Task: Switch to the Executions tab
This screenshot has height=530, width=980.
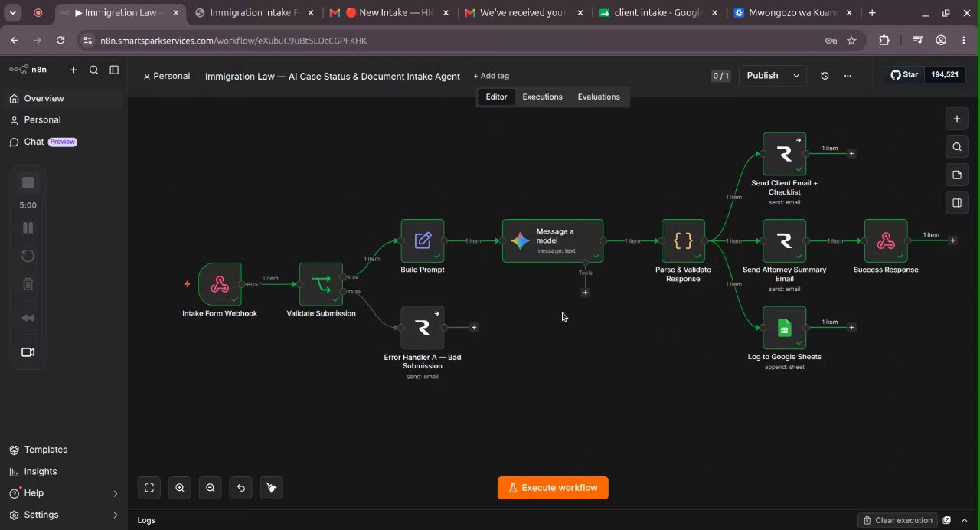Action: pyautogui.click(x=542, y=97)
